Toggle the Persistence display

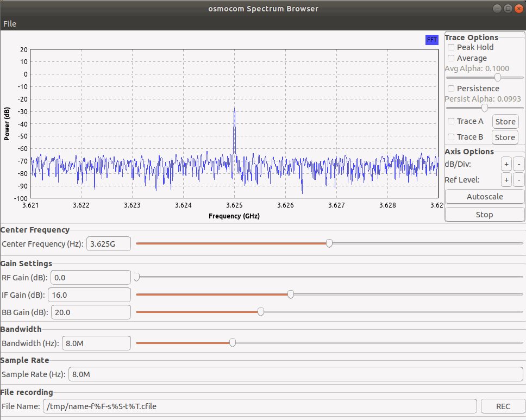(x=450, y=89)
